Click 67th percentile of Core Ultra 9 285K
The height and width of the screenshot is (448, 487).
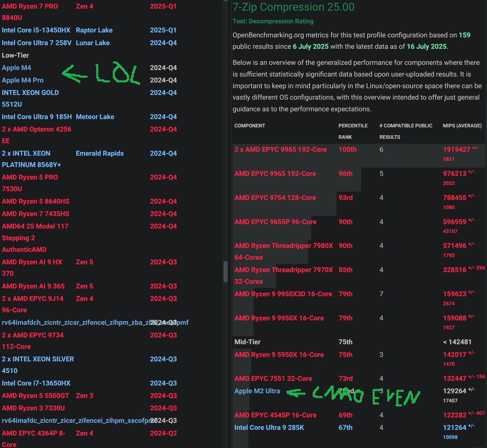(346, 428)
